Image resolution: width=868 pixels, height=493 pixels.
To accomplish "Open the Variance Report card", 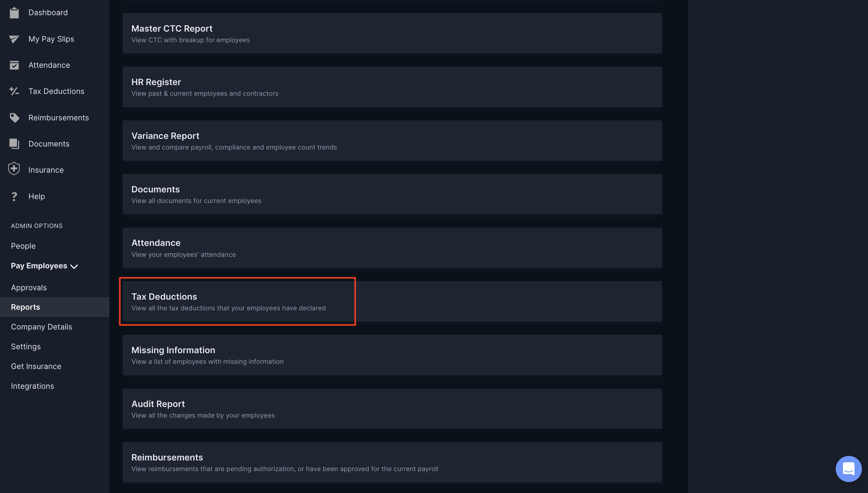I will point(392,140).
